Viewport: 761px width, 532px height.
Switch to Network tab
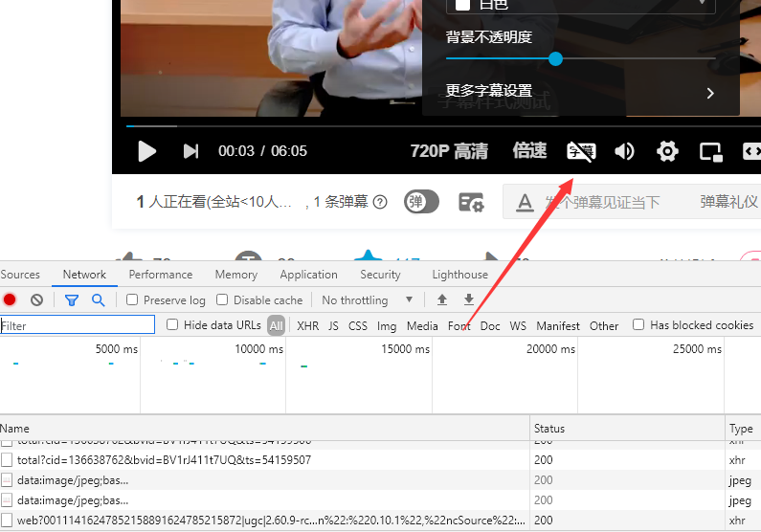coord(84,275)
